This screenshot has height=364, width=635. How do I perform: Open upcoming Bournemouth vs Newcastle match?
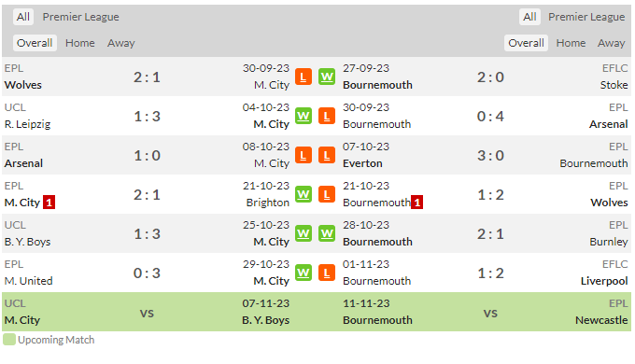(486, 312)
